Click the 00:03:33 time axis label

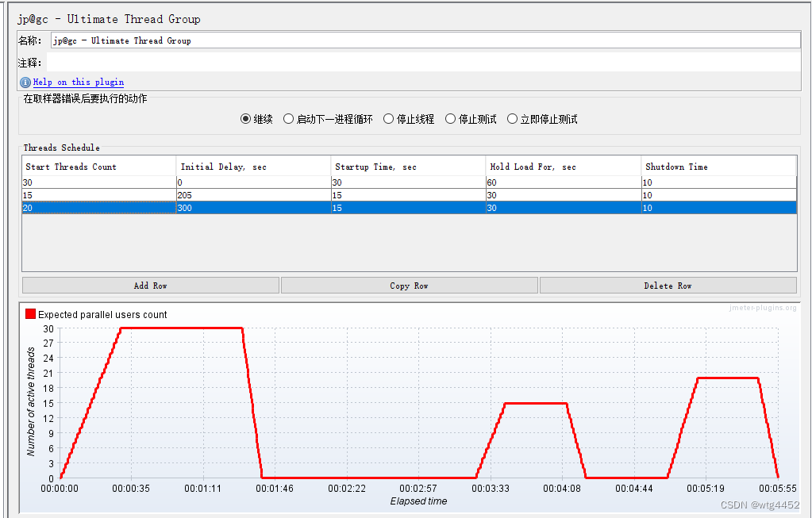[x=491, y=489]
